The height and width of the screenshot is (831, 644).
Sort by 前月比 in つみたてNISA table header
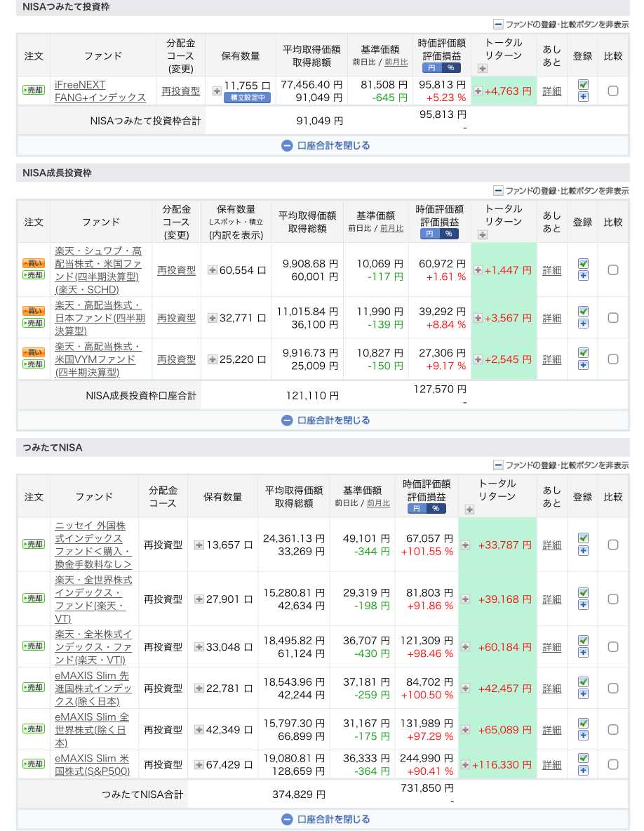[x=378, y=503]
